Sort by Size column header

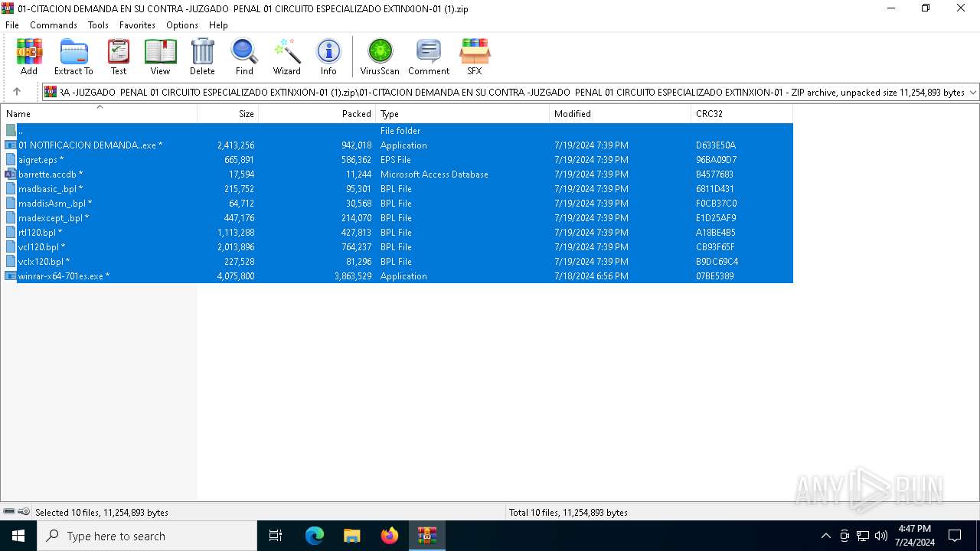[x=228, y=113]
